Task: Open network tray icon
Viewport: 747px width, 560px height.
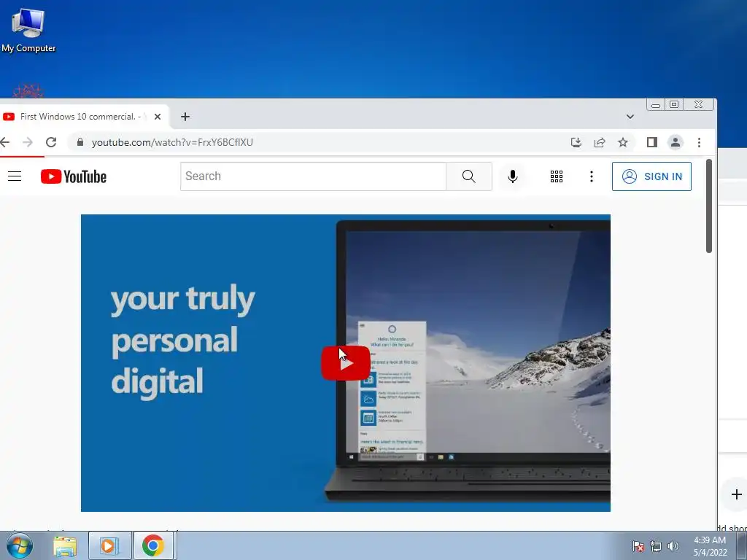Action: 656,546
